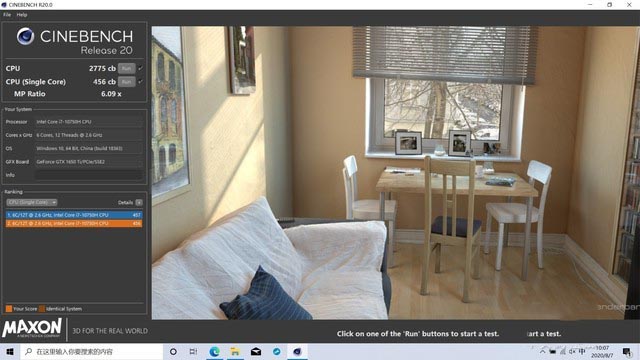Open the File menu
This screenshot has height=360, width=640.
point(7,15)
